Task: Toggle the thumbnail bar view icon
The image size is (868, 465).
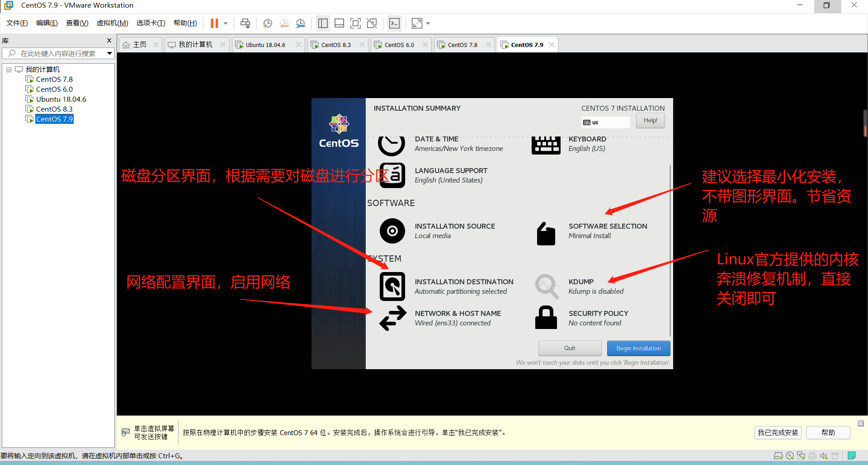Action: coord(339,23)
